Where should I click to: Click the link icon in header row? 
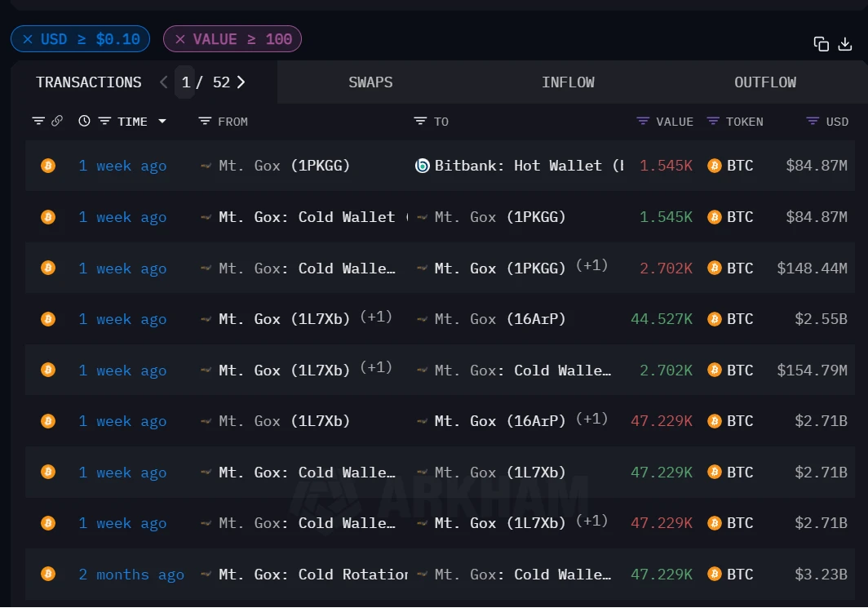coord(57,122)
